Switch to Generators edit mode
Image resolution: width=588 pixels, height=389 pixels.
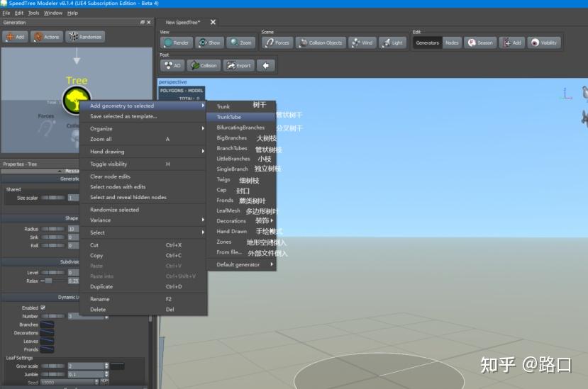(x=427, y=43)
